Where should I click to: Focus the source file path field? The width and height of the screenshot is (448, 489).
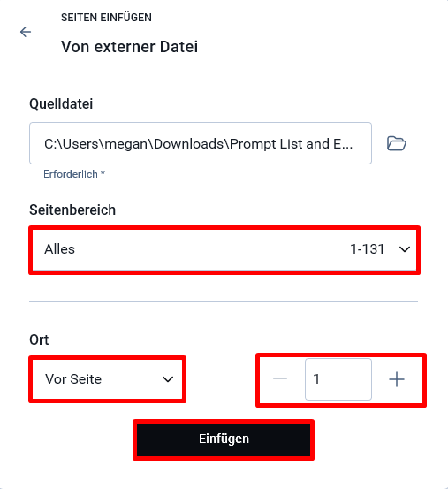pos(201,143)
